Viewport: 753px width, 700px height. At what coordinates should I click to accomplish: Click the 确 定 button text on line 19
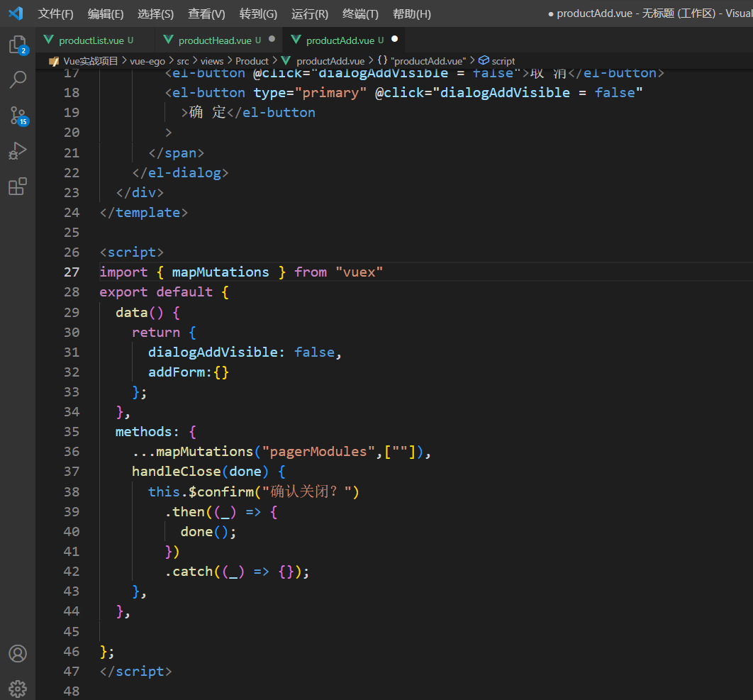208,113
